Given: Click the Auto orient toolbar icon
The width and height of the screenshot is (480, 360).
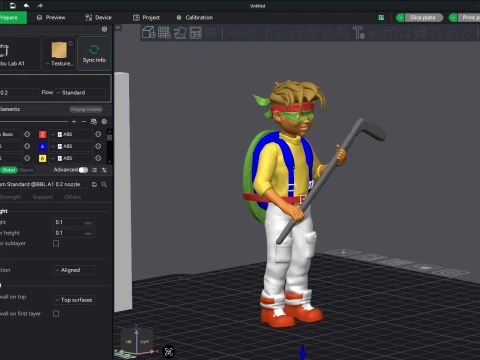Looking at the screenshot, I should click(x=180, y=33).
